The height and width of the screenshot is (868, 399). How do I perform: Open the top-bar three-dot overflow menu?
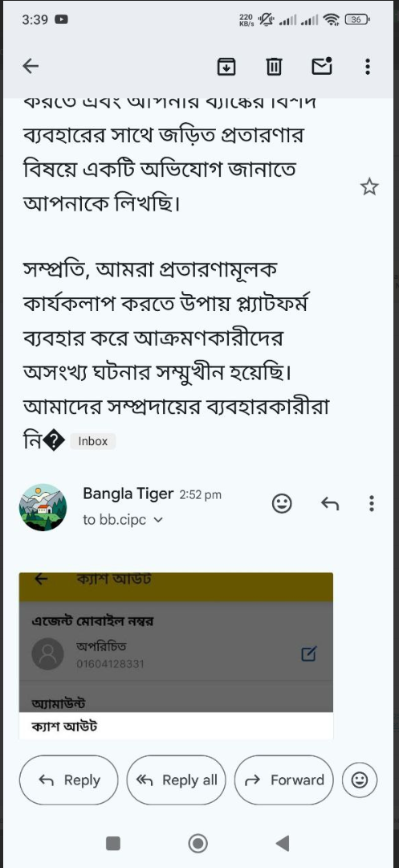[368, 67]
